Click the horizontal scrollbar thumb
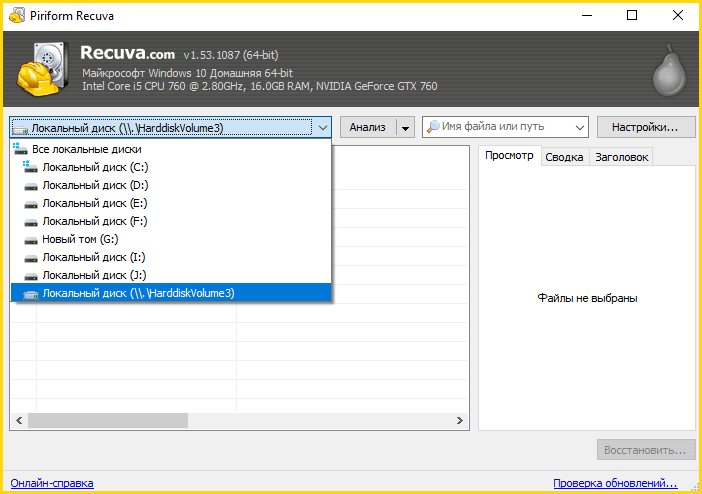Viewport: 702px width, 494px height. coord(108,420)
